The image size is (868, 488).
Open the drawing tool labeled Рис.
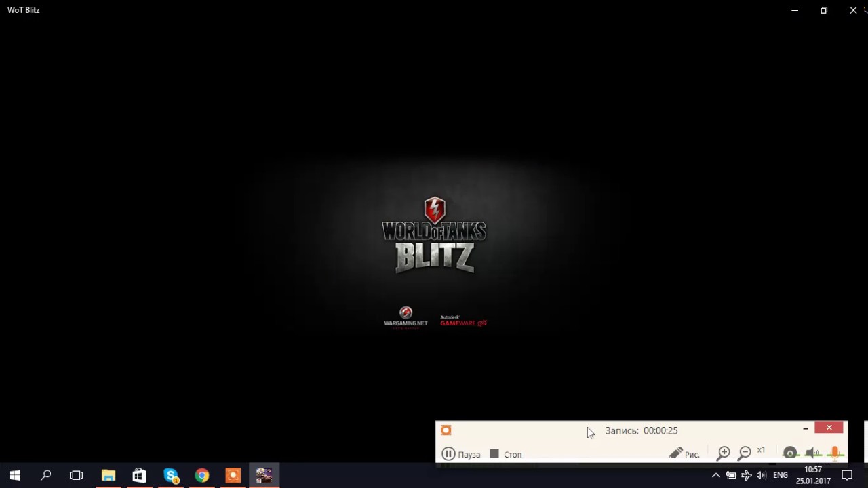(684, 453)
